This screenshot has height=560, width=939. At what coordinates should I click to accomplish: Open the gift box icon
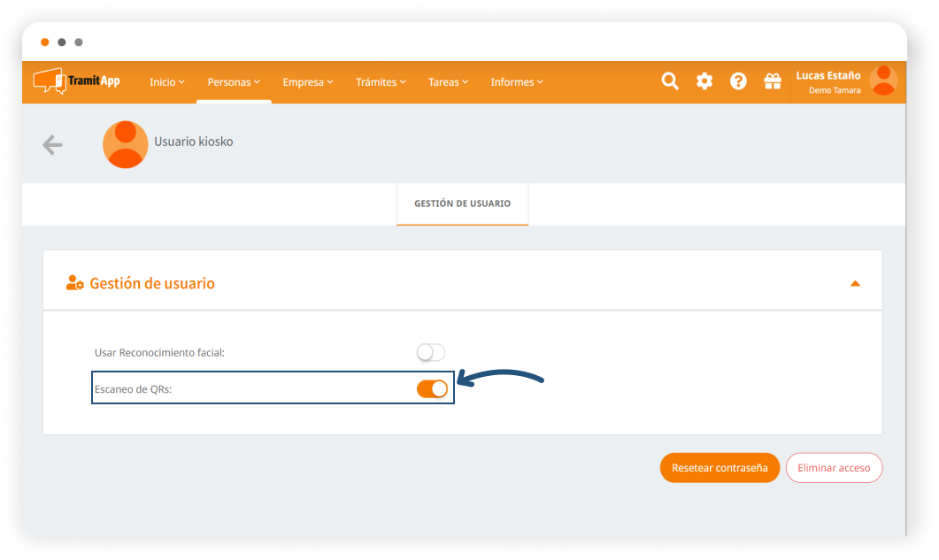(773, 81)
